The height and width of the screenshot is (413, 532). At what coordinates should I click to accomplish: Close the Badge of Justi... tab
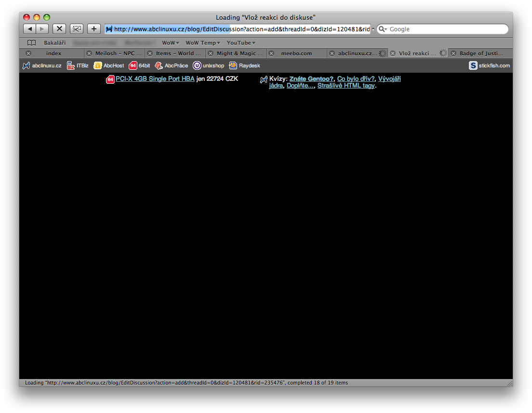click(453, 53)
